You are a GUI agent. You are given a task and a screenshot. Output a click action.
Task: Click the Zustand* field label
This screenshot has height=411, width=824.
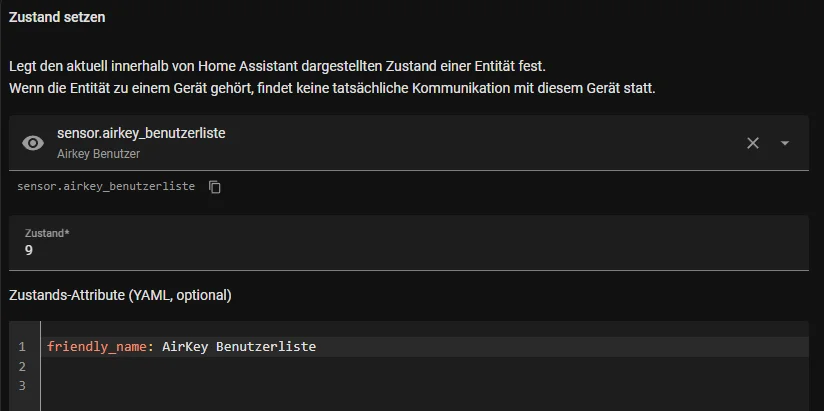(47, 233)
